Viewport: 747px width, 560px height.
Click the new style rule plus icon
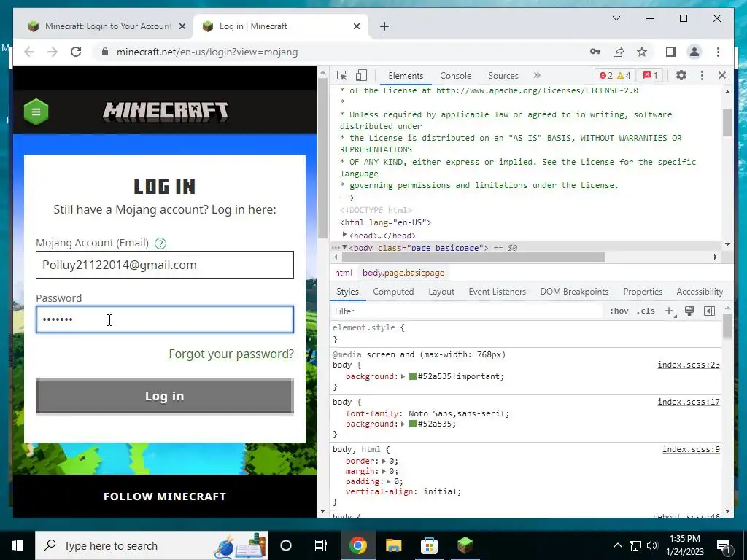(x=670, y=311)
